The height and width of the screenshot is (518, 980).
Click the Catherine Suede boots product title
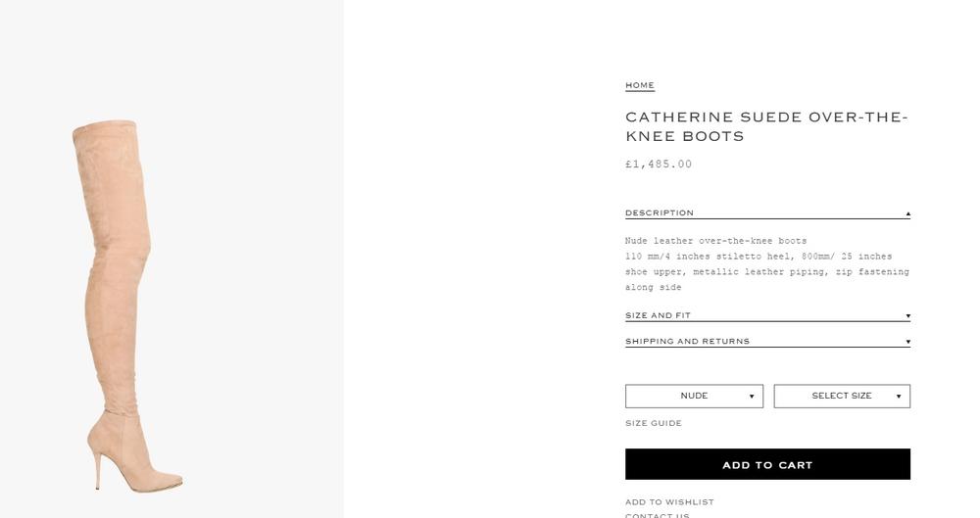(766, 126)
